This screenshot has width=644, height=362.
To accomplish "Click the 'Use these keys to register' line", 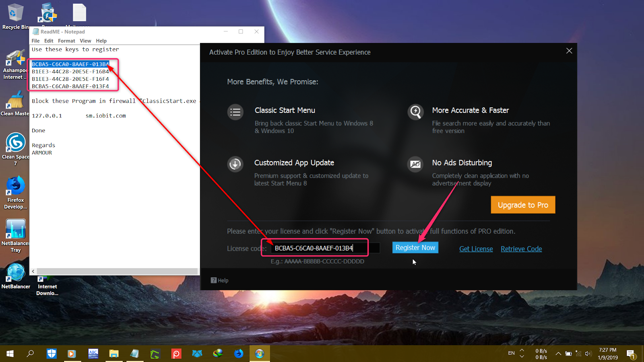I will pos(75,49).
